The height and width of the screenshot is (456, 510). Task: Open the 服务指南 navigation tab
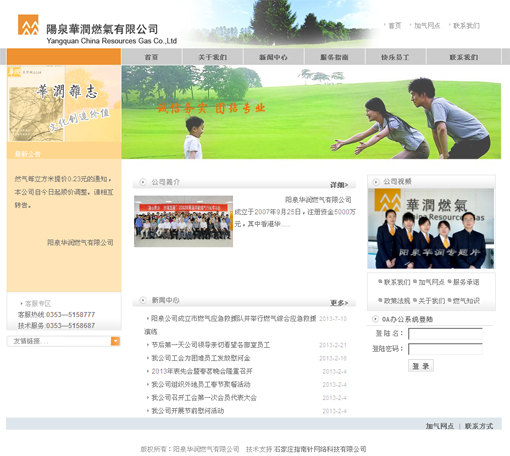[x=335, y=57]
